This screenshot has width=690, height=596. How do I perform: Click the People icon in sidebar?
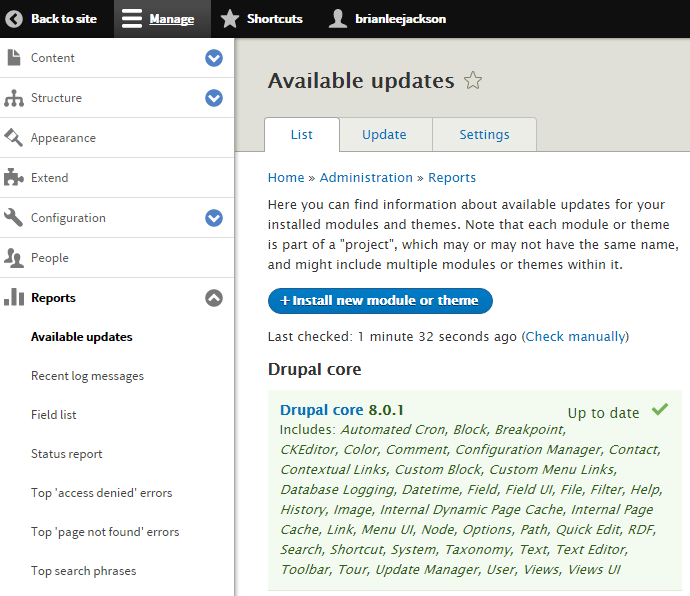click(14, 258)
